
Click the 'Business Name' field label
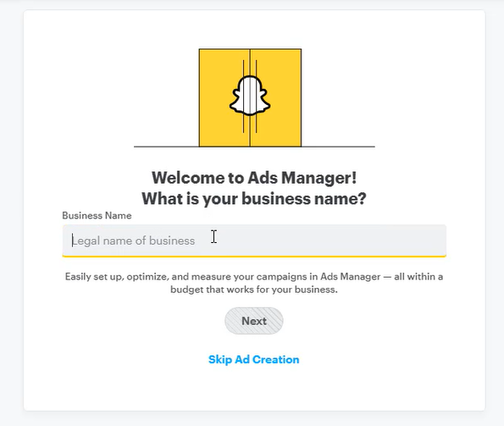click(97, 215)
